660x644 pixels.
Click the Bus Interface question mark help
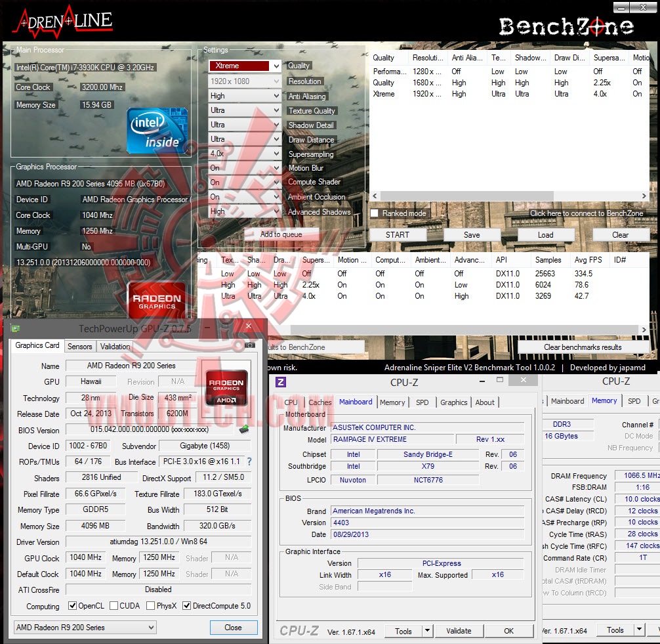click(x=249, y=462)
